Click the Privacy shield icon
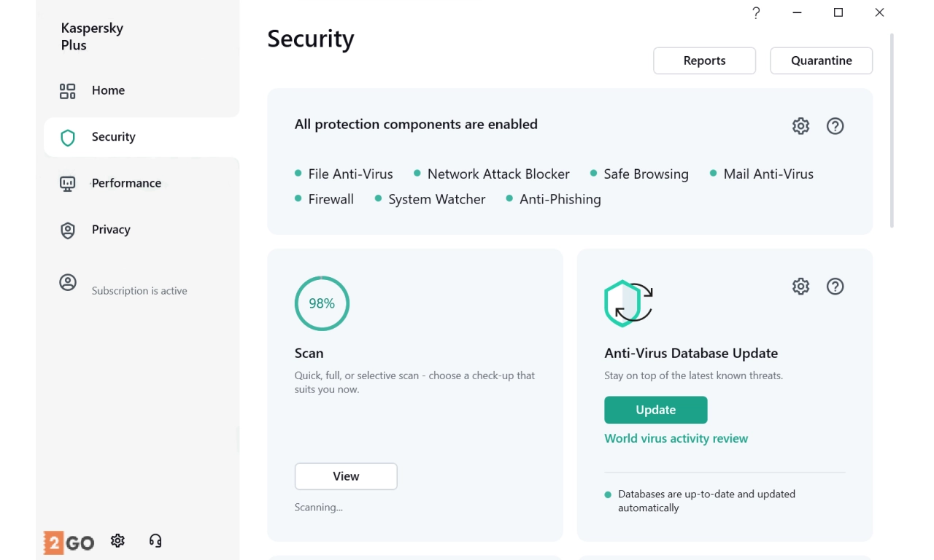 (x=67, y=230)
